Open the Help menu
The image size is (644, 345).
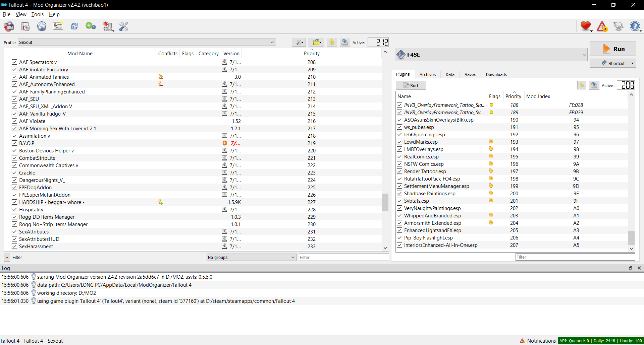point(54,14)
